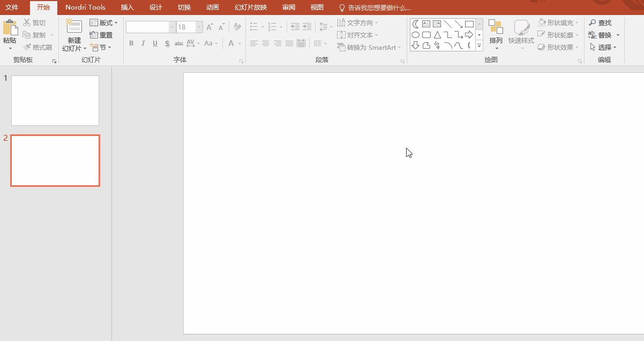Toggle Italic formatting
The width and height of the screenshot is (644, 341).
[143, 43]
